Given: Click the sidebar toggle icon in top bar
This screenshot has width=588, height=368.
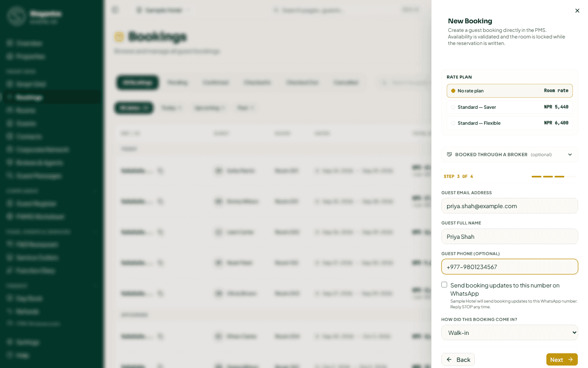Looking at the screenshot, I should [x=115, y=10].
